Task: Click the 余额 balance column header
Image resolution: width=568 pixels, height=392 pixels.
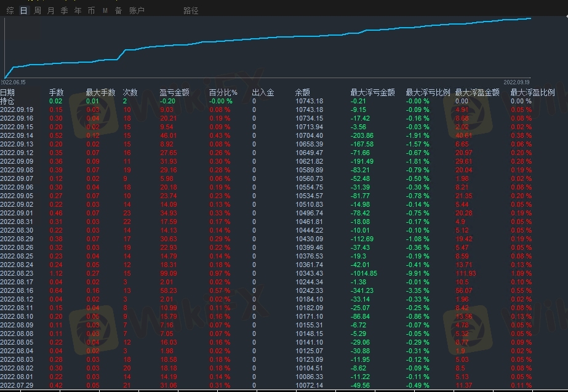Action: click(x=303, y=92)
